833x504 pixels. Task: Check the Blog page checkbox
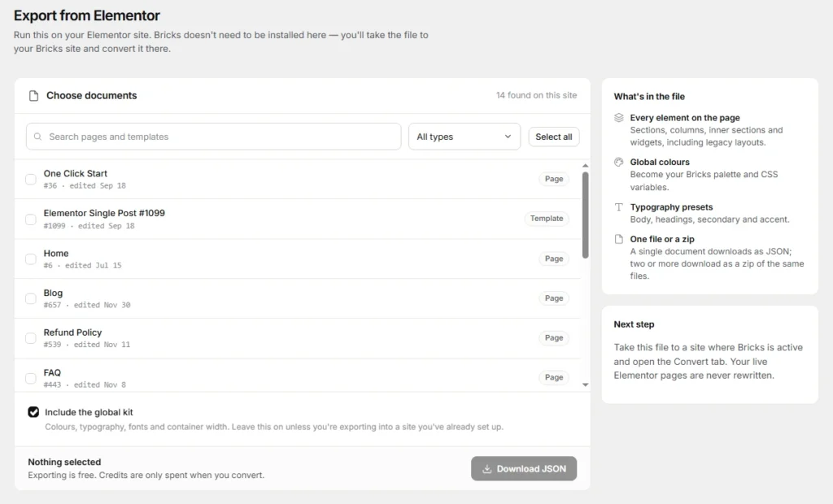(31, 299)
